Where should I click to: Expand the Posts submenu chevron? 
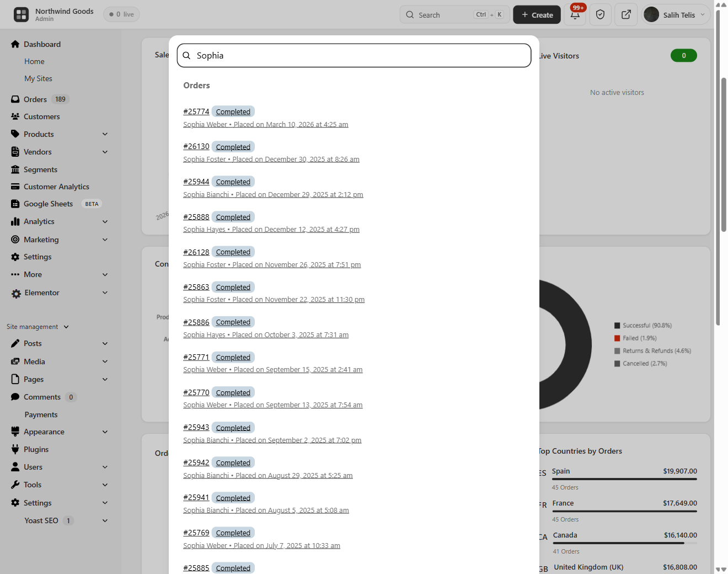(105, 343)
